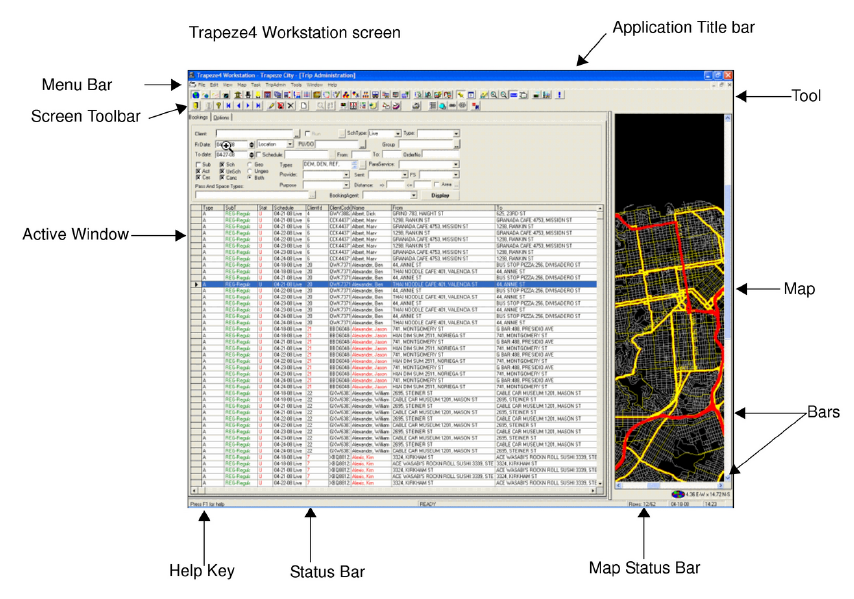Uncheck the Act checkbox
854x599 pixels.
pos(196,173)
